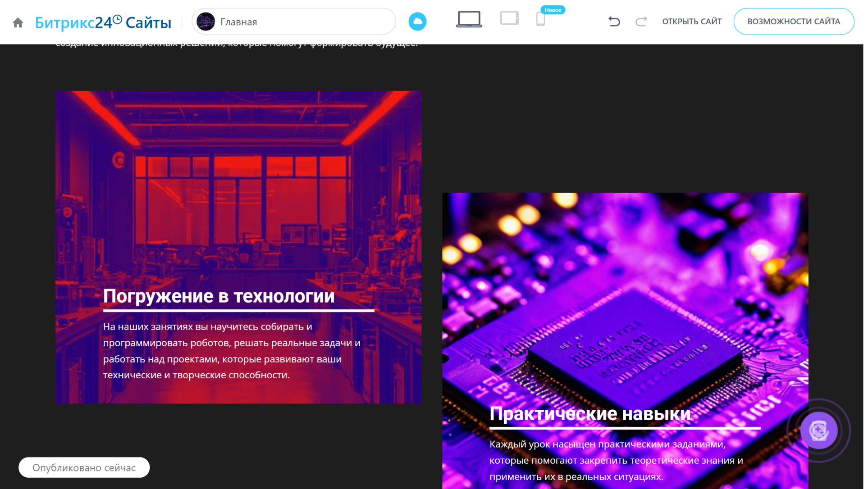Switch to desktop laptop preview mode
The image size is (868, 489).
(x=469, y=20)
